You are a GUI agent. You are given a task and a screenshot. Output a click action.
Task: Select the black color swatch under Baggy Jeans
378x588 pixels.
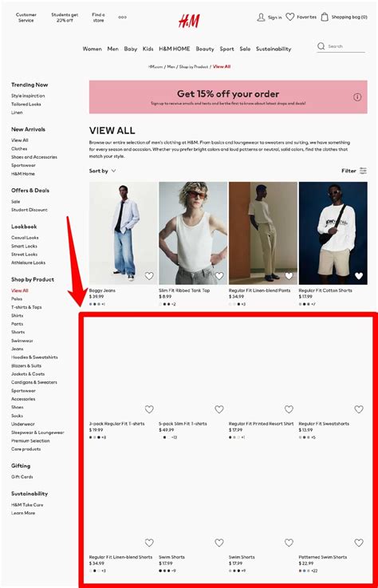click(94, 304)
